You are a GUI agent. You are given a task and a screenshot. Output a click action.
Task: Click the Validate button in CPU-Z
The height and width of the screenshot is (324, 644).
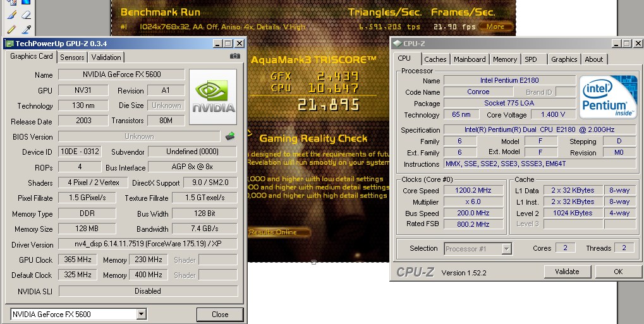point(567,272)
